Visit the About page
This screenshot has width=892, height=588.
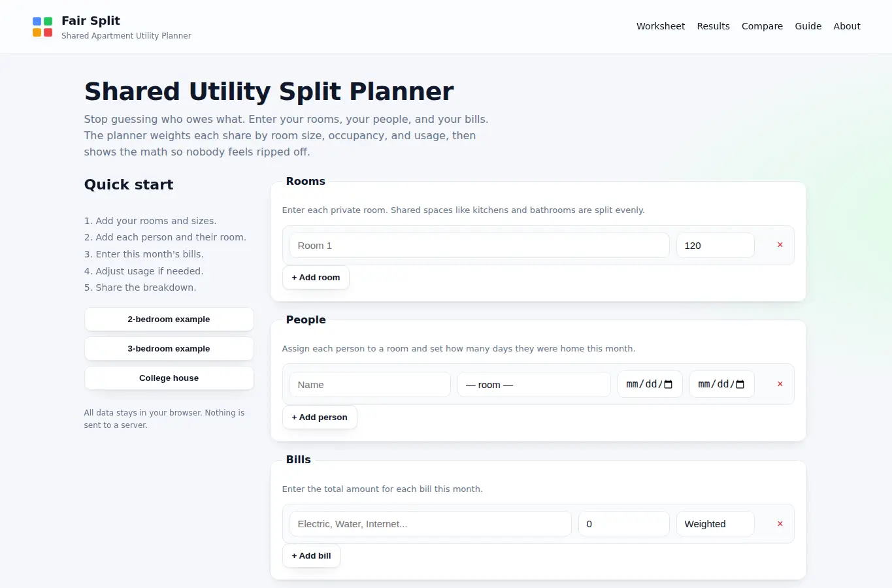coord(847,26)
